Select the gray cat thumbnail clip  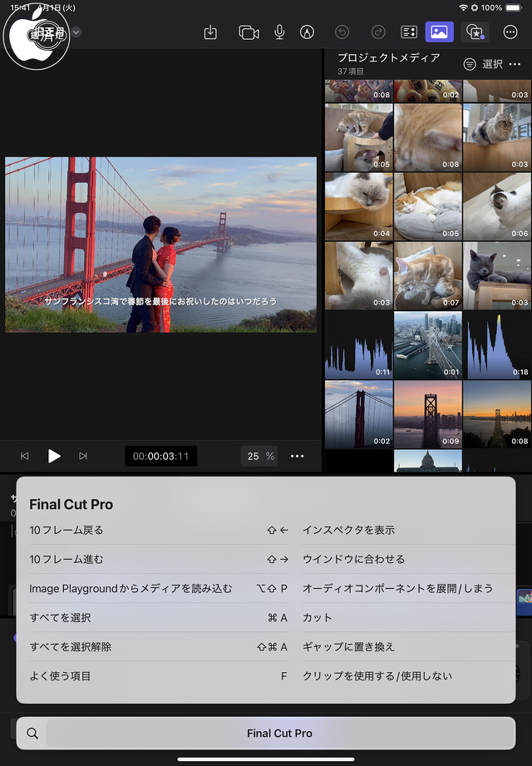point(496,275)
